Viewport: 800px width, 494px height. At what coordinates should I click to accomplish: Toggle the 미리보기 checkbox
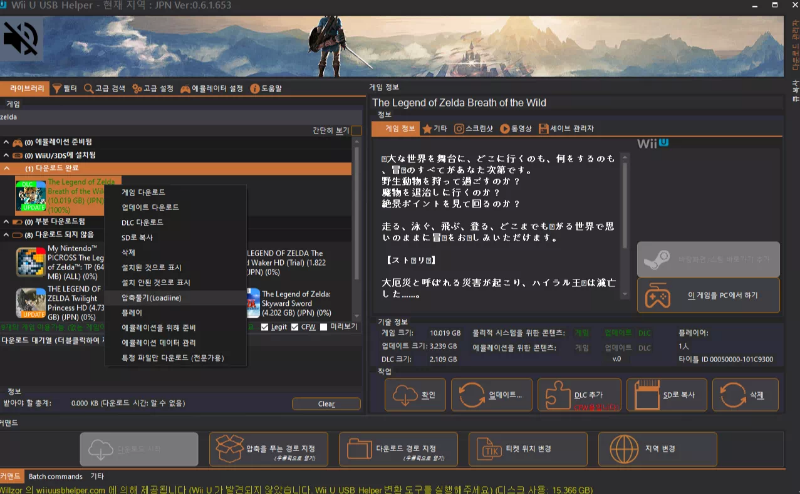click(x=323, y=327)
